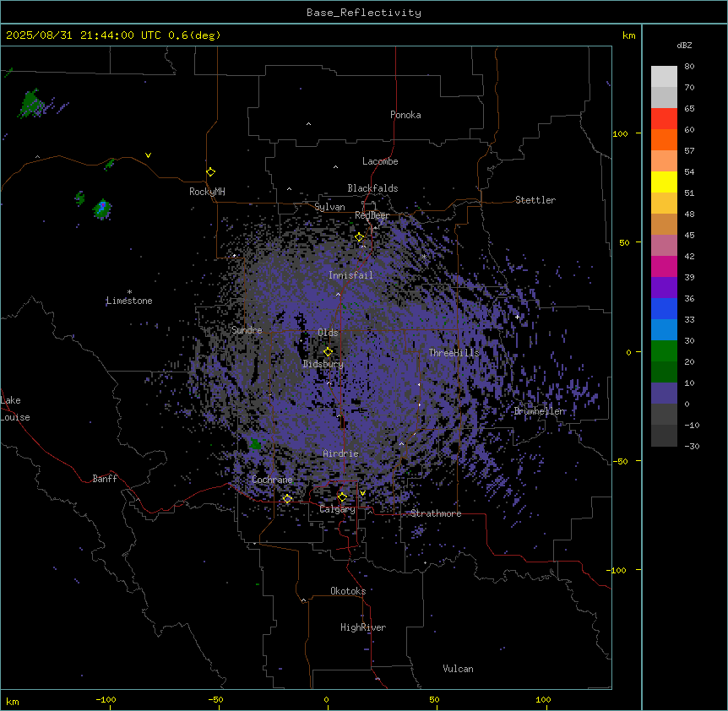Click the RockyMH label

click(x=207, y=192)
